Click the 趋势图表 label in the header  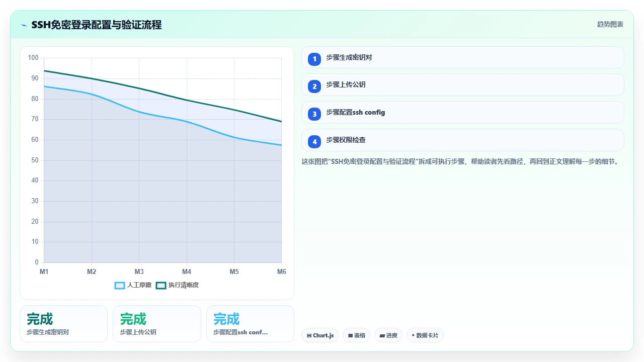610,24
